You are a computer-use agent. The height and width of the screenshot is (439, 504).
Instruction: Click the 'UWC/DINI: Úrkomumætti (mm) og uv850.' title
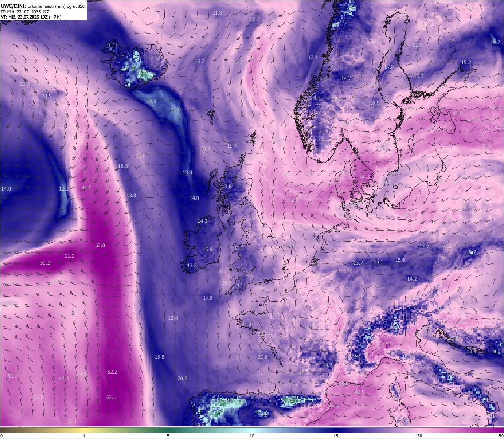(x=43, y=6)
